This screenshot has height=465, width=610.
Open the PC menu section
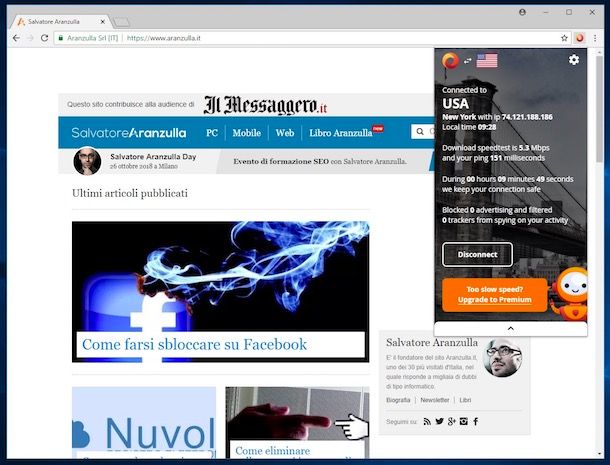pos(212,133)
